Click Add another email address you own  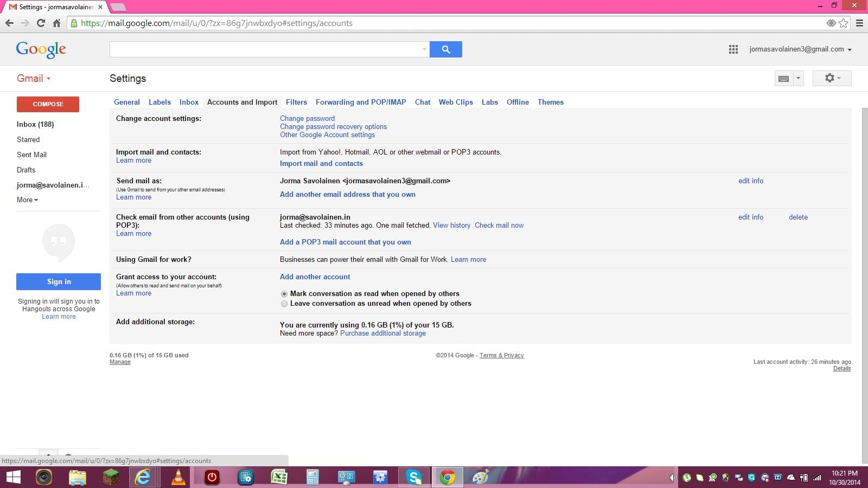(x=348, y=194)
